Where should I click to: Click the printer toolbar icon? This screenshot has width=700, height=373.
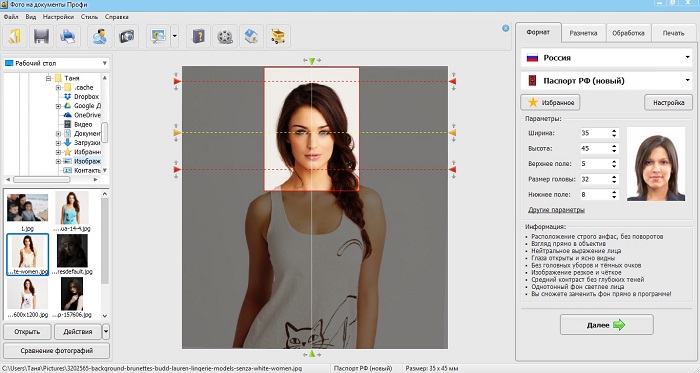(x=68, y=36)
